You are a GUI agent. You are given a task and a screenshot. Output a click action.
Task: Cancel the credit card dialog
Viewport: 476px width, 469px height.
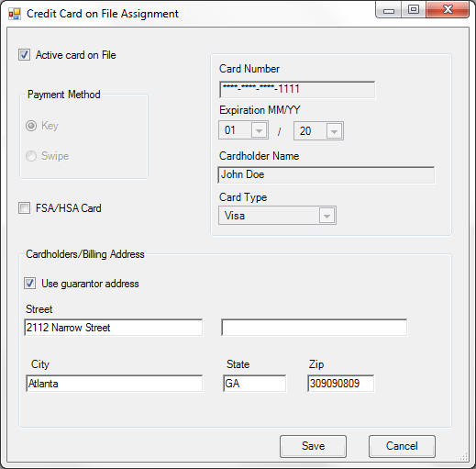[402, 446]
